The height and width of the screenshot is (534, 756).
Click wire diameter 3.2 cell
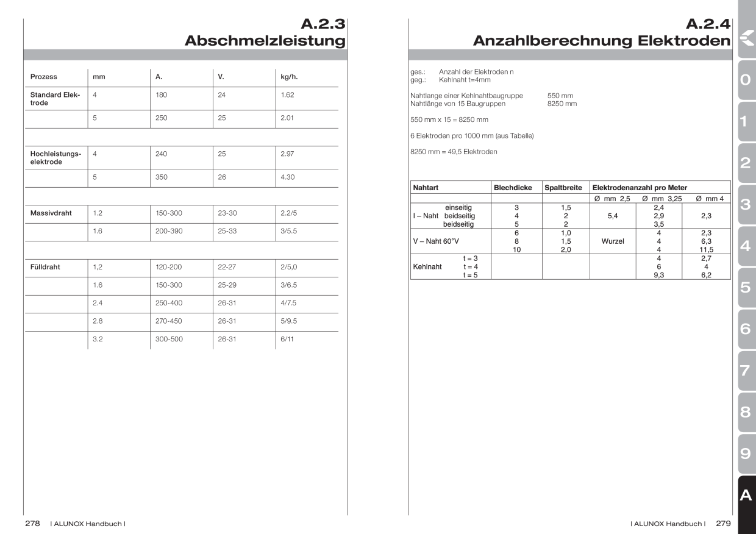pos(97,339)
